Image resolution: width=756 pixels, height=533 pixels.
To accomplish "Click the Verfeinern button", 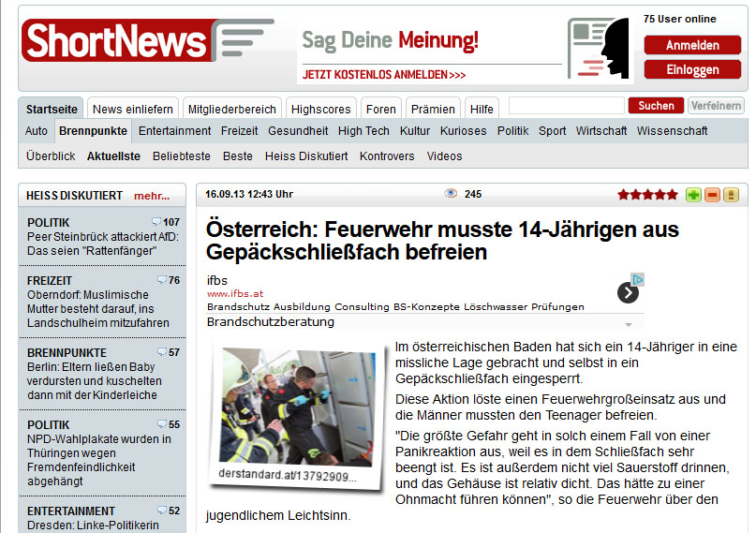I will (716, 106).
